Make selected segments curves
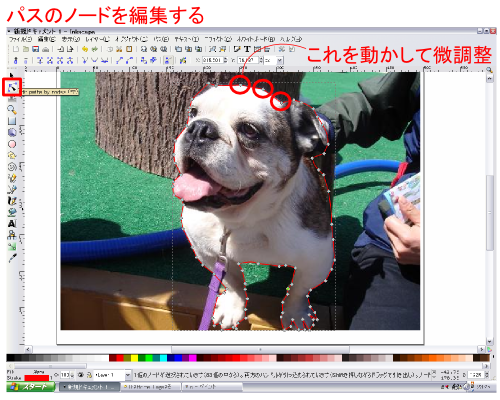Viewport: 500px width, 400px height. tap(130, 60)
